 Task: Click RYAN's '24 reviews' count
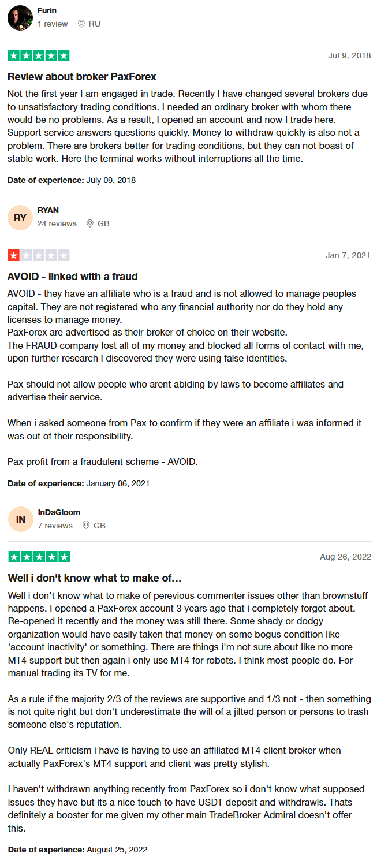57,223
